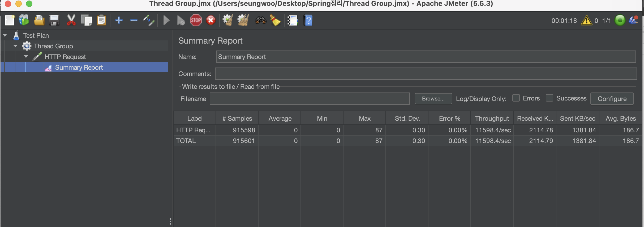Screen dimensions: 644x227
Task: Click the green running status indicator
Action: (x=620, y=20)
